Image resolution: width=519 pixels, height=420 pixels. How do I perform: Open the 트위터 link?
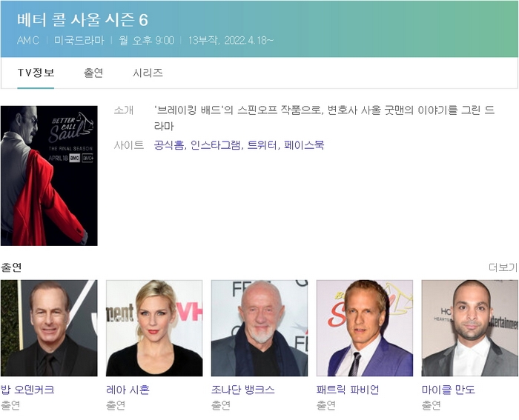pyautogui.click(x=262, y=145)
